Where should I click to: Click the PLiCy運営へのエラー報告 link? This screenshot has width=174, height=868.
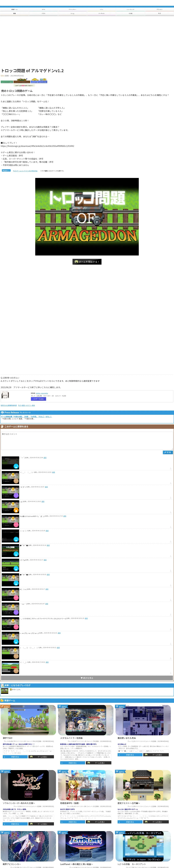[26, 405]
